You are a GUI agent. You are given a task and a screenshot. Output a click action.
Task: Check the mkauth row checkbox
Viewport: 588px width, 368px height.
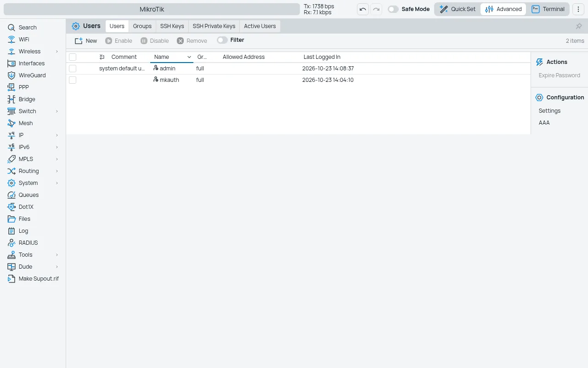(73, 80)
